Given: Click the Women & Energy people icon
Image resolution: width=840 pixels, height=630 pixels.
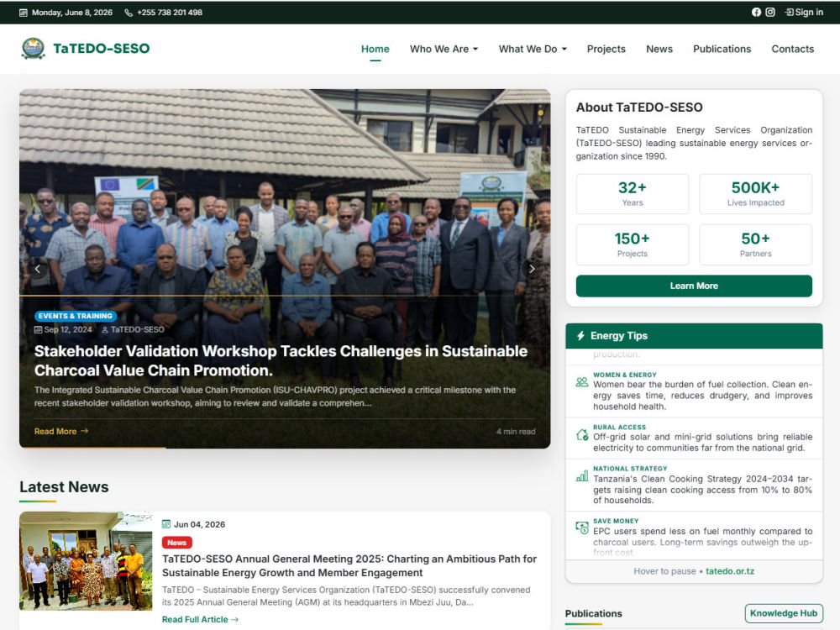Looking at the screenshot, I should tap(582, 382).
